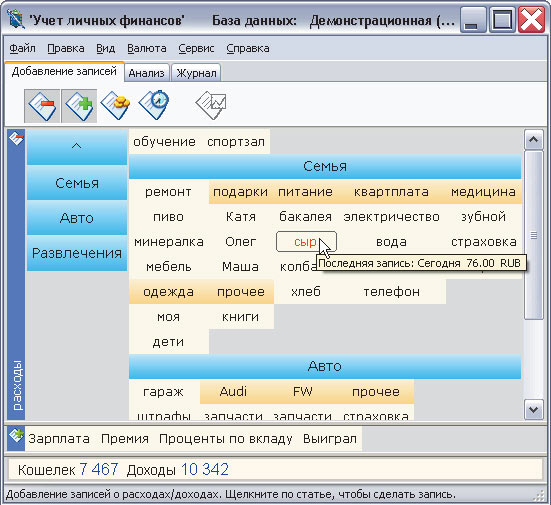Click the vertical scrollbar thumb
This screenshot has width=551, height=505.
pos(533,235)
